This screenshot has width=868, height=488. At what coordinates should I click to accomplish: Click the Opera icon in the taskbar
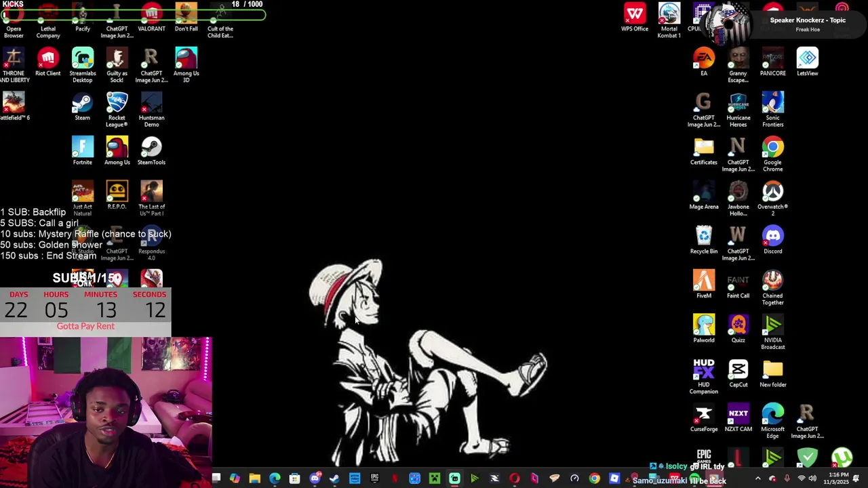point(514,479)
